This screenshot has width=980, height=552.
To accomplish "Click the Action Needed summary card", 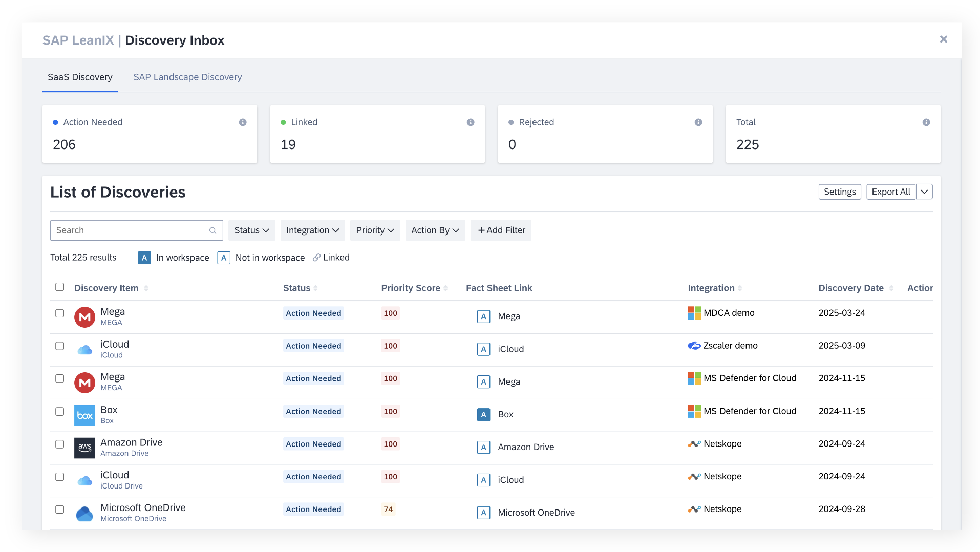I will coord(150,134).
